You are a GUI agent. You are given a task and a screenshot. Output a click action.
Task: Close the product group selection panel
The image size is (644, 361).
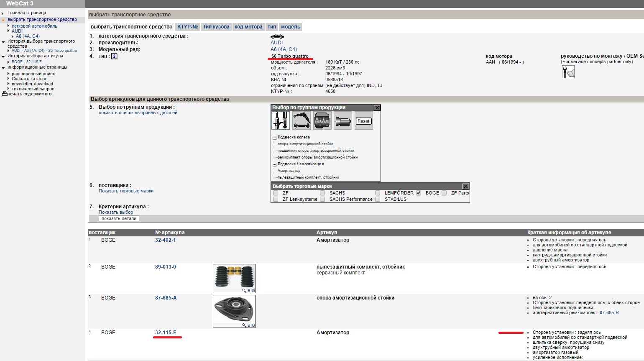(377, 108)
